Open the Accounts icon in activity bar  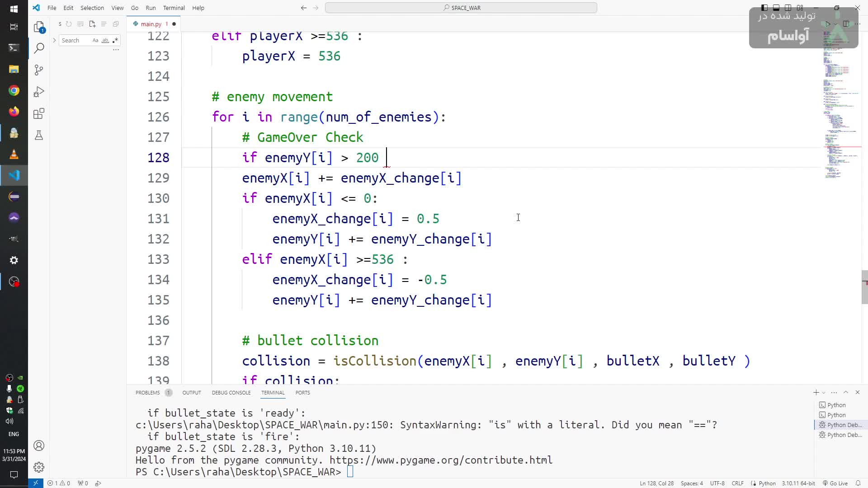[39, 446]
